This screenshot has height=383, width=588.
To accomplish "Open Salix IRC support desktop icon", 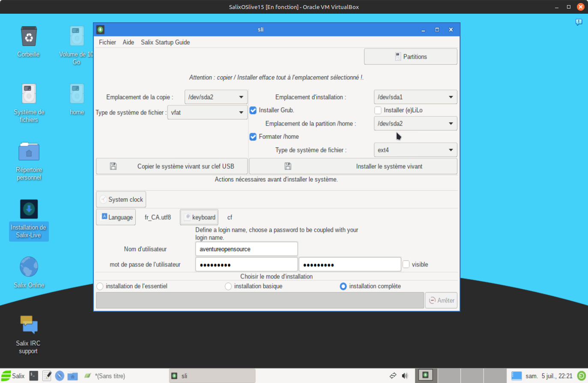I will coord(29,325).
